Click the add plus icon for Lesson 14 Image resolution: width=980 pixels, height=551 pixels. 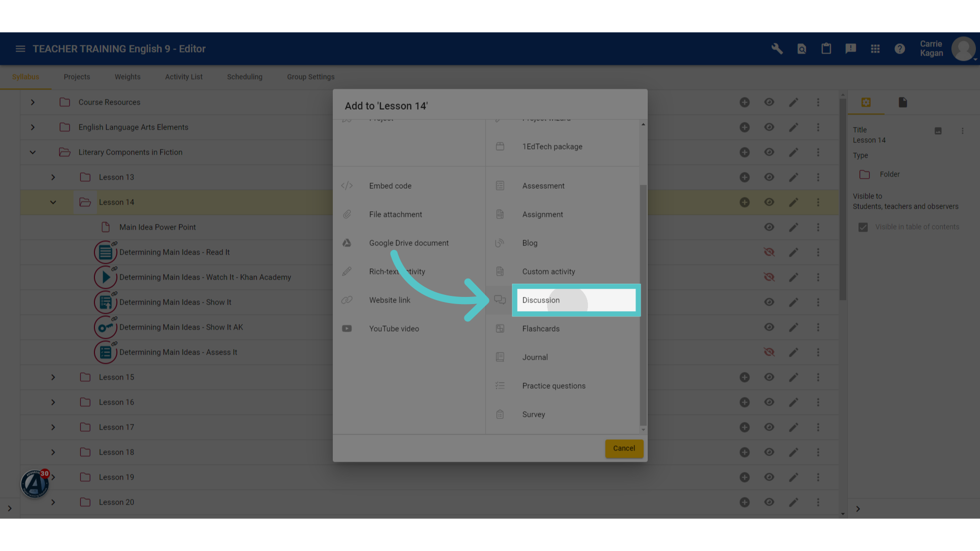(745, 202)
